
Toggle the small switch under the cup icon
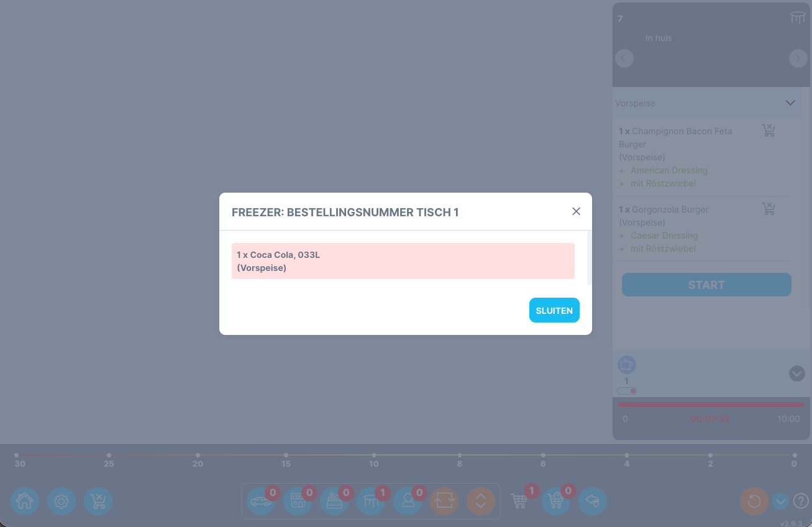[627, 391]
